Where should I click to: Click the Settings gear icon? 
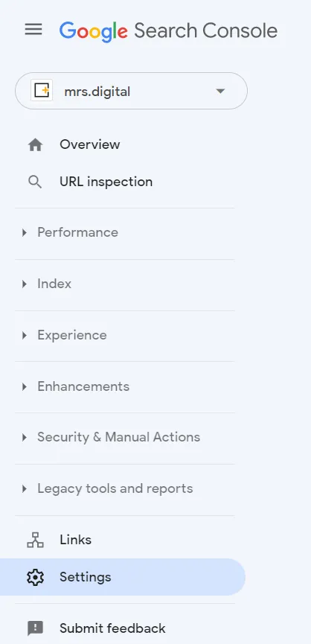tap(35, 577)
